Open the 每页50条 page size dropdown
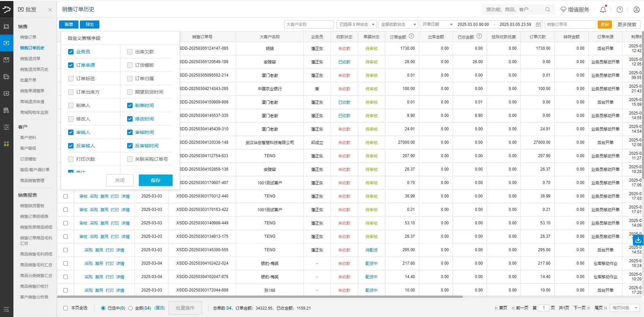 625,308
